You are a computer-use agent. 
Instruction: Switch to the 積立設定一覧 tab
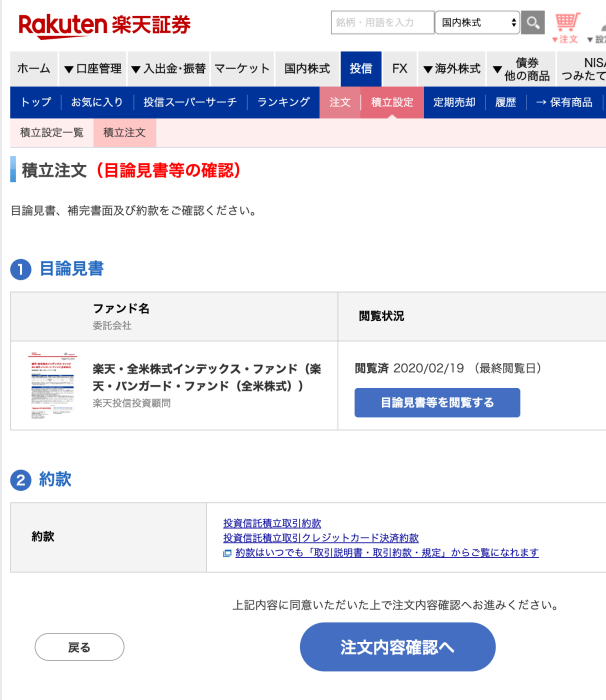click(52, 133)
